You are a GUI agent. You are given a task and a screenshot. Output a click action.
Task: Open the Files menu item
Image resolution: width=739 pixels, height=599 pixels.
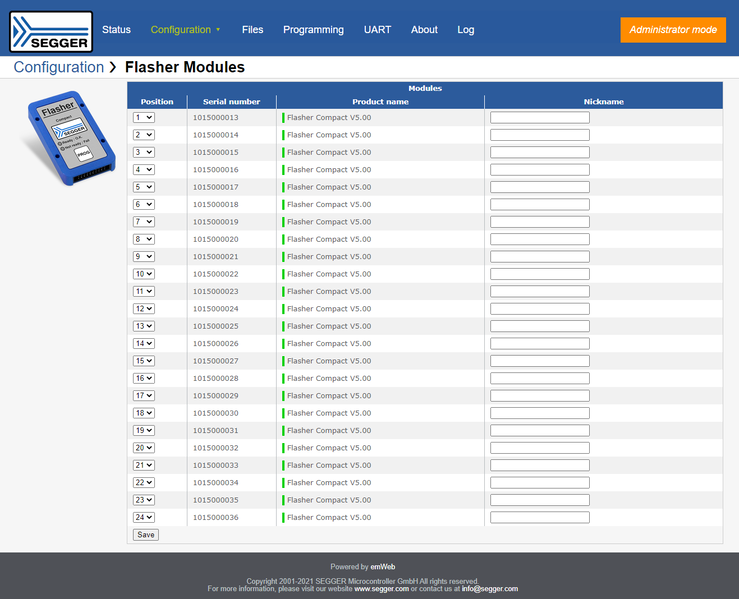click(253, 30)
